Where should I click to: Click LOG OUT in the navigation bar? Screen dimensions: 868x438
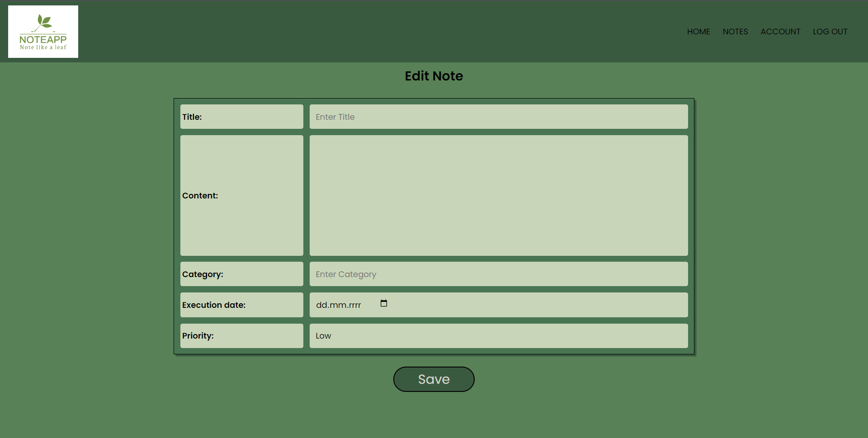coord(830,32)
